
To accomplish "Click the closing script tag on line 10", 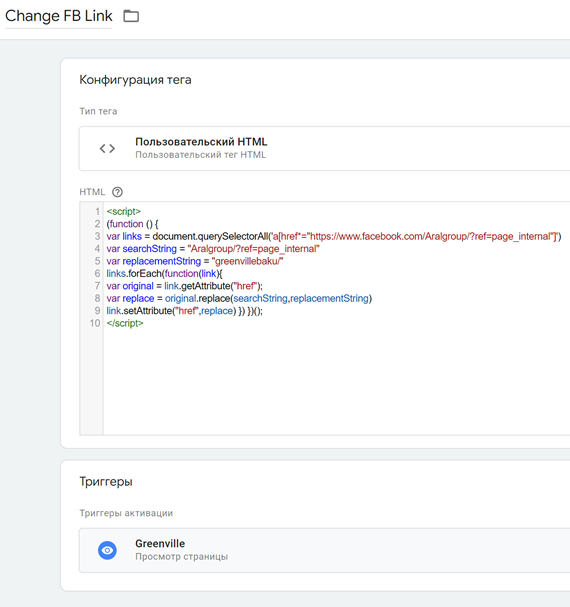I will point(125,323).
